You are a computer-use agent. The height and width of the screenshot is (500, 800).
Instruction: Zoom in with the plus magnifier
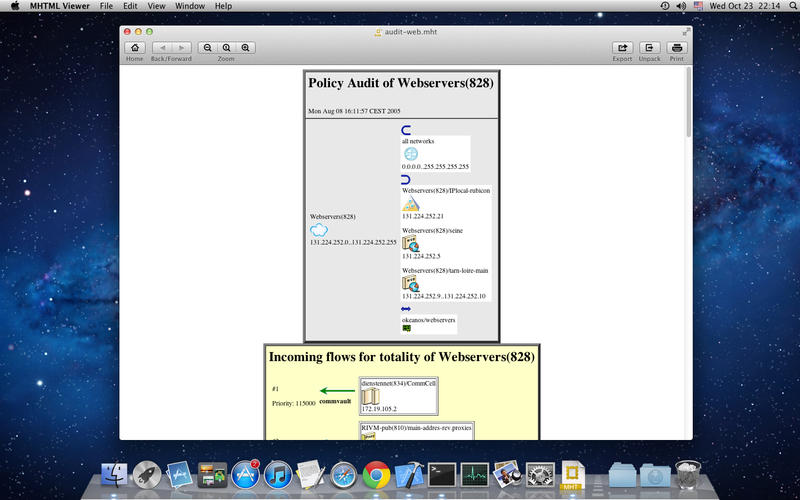pos(245,47)
